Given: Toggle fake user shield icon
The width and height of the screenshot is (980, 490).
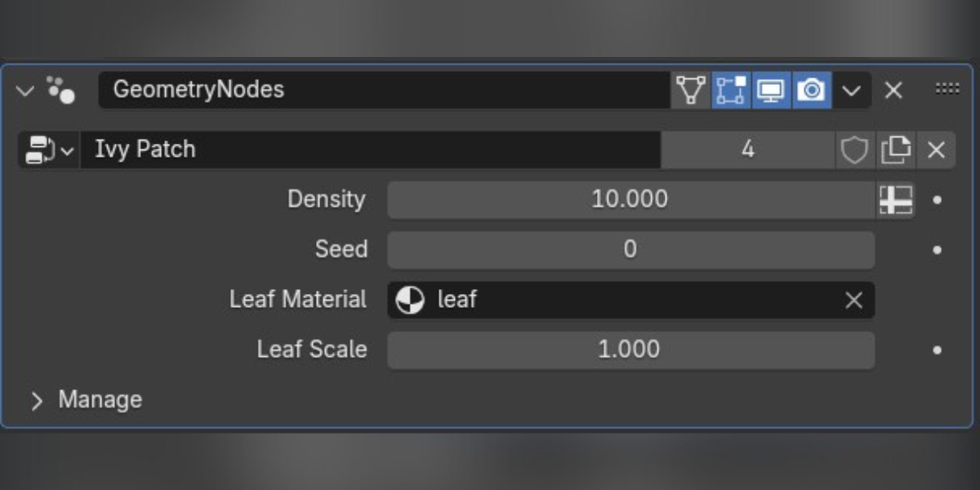Looking at the screenshot, I should click(854, 149).
